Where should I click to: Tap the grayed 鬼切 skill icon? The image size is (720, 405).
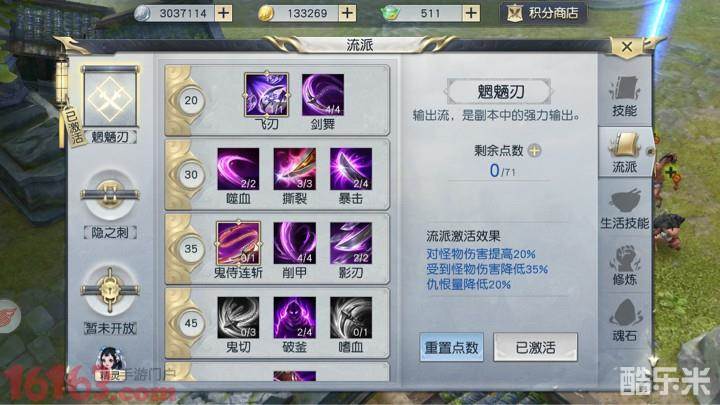pyautogui.click(x=238, y=317)
